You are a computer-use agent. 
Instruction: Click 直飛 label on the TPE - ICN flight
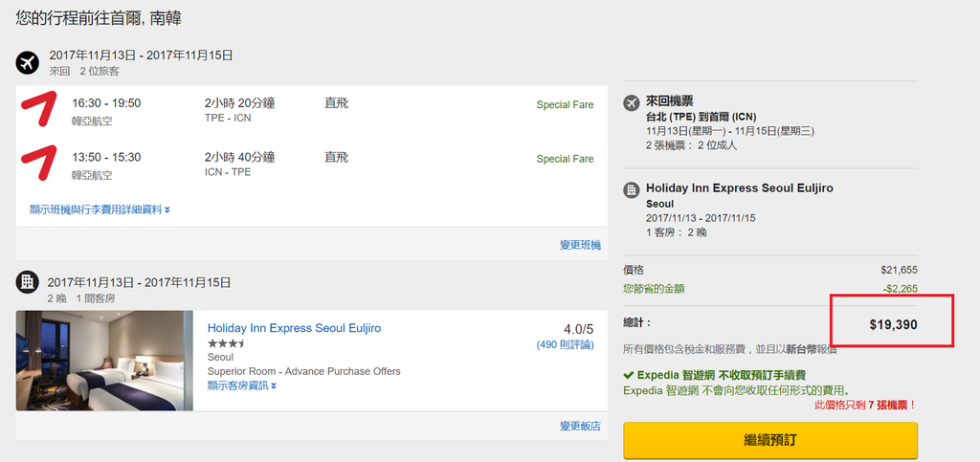[336, 103]
